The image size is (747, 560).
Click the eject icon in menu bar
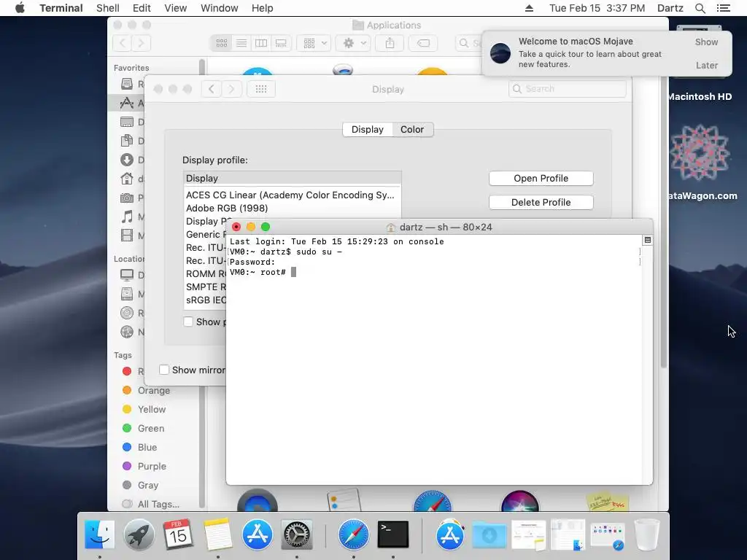(529, 8)
